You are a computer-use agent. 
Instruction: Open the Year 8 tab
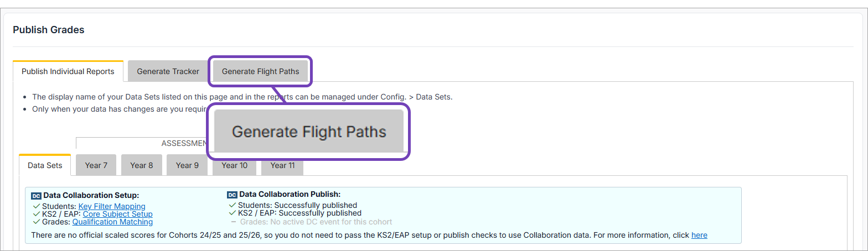tap(142, 165)
